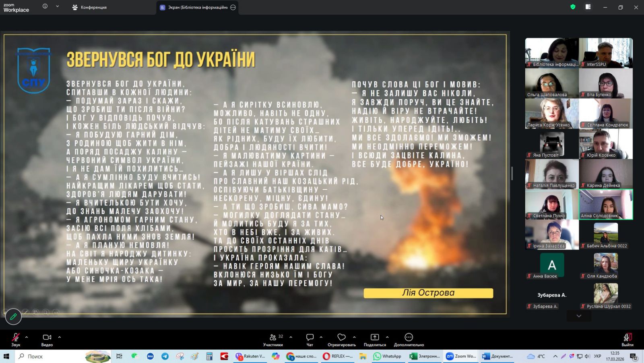The height and width of the screenshot is (363, 644).
Task: Select the Экран shared screen tab
Action: (x=197, y=7)
